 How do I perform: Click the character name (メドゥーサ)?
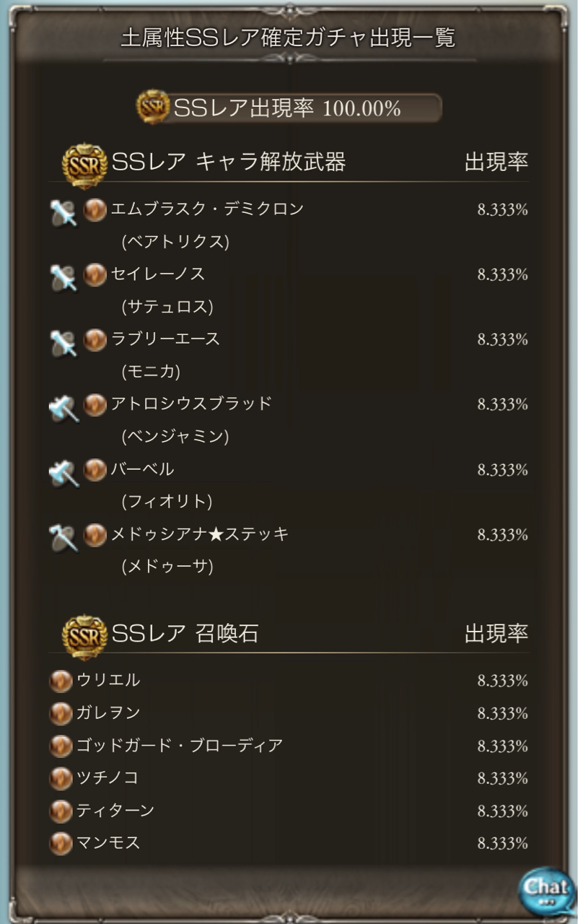167,567
